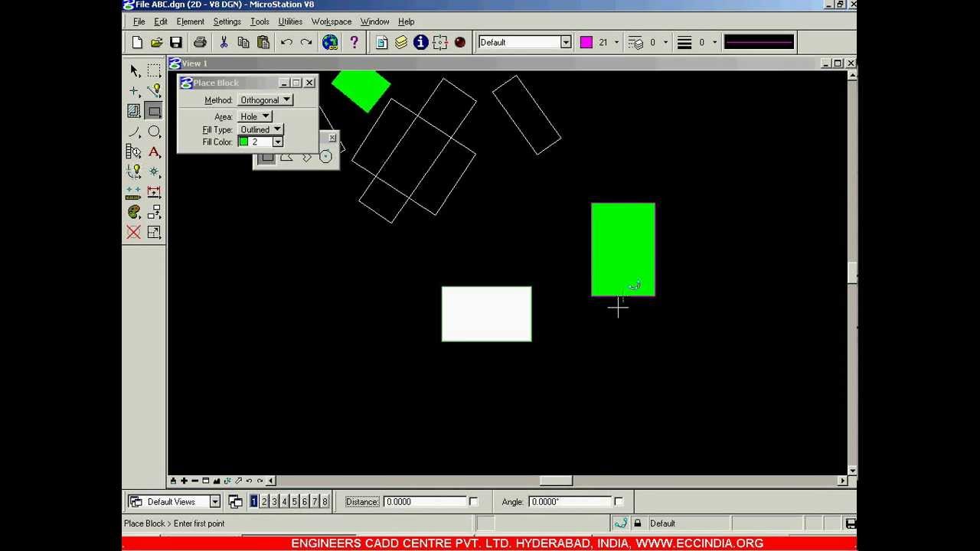Select Place Regular Polygon in floating toolbox
This screenshot has width=980, height=551.
[325, 157]
